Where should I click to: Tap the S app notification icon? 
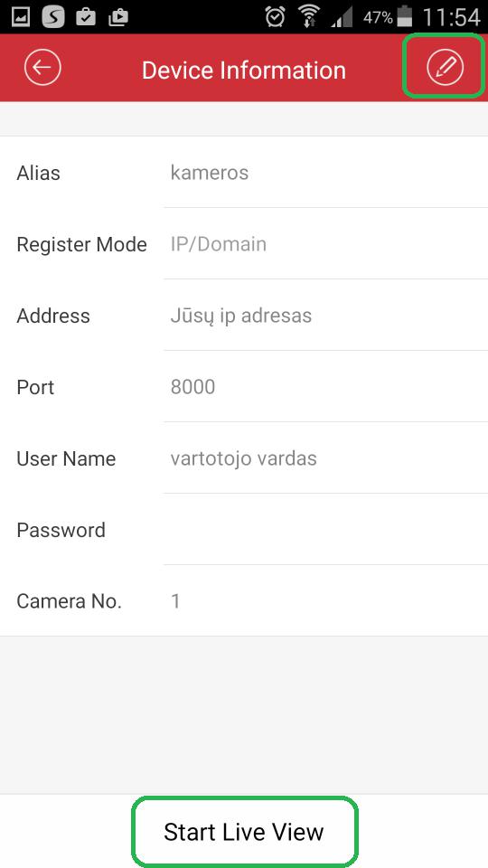(x=53, y=18)
